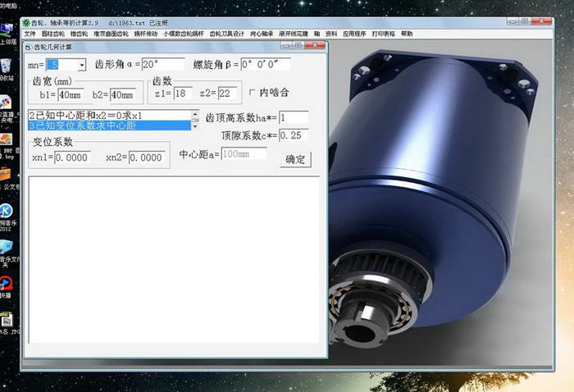Click the main application gear icon
The width and height of the screenshot is (574, 392).
[26, 23]
